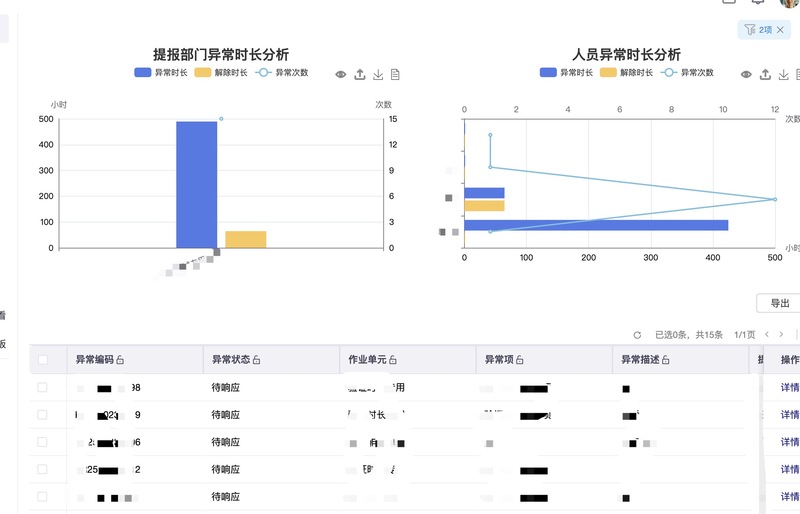Click lock icon on 异常描述 column
The image size is (800, 514).
665,360
